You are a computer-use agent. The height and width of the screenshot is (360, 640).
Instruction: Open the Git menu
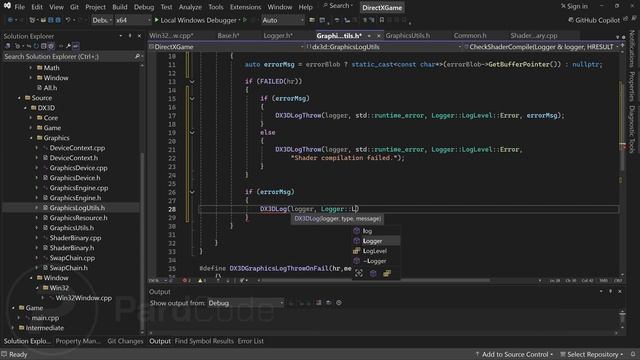click(x=74, y=7)
